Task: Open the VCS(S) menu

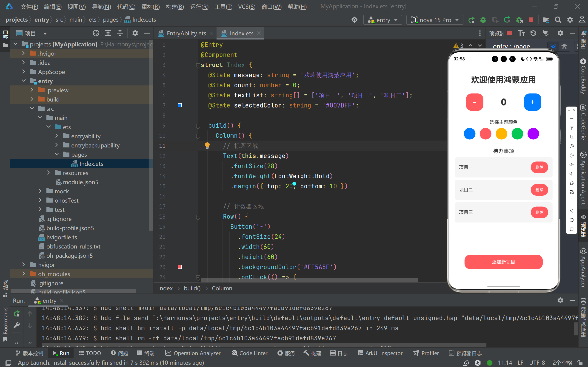Action: point(246,7)
